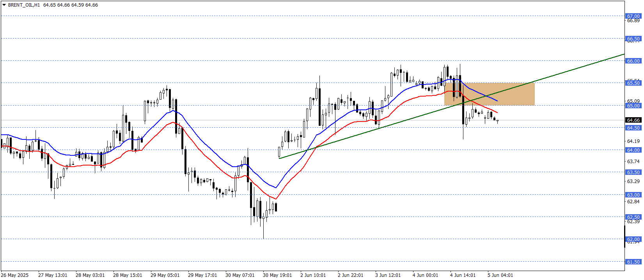This screenshot has height=280, width=644.
Task: Click the 63.29 axis price value
Action: 633,181
